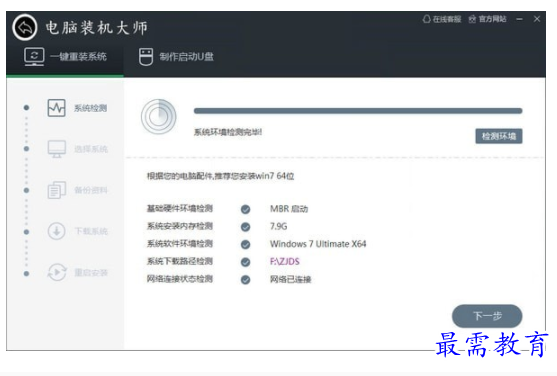Viewport: 557px width, 376px height.
Task: Select the 下载系统 step
Action: 77,231
